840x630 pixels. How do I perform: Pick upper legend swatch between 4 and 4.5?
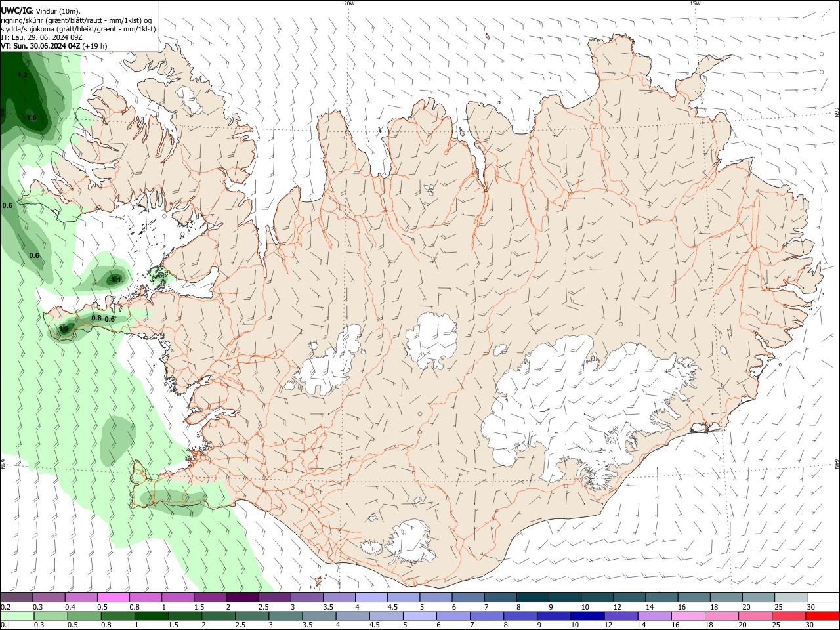371,597
